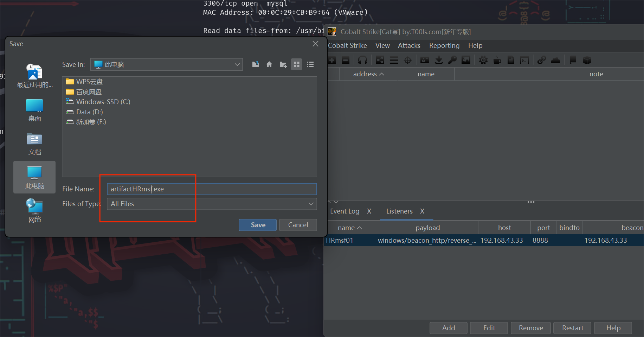Toggle the icon grid view in Save dialog
Screen dimensions: 644x337
pyautogui.click(x=297, y=64)
